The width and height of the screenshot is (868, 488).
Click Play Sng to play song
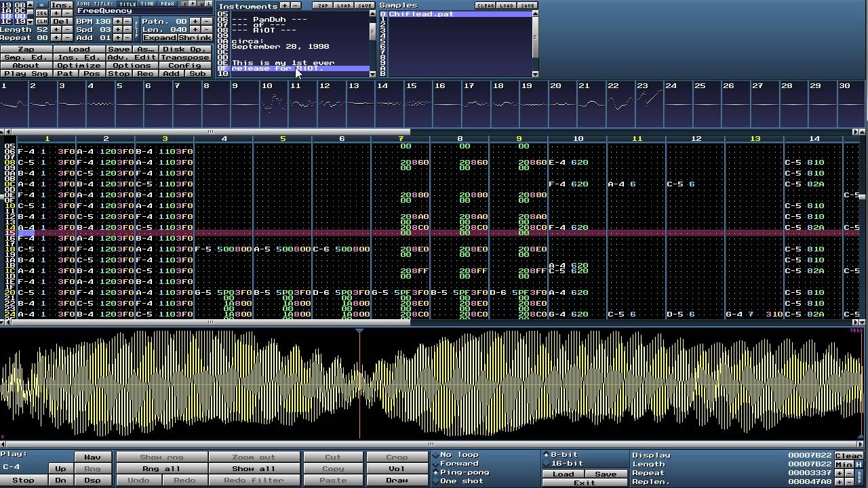[26, 74]
